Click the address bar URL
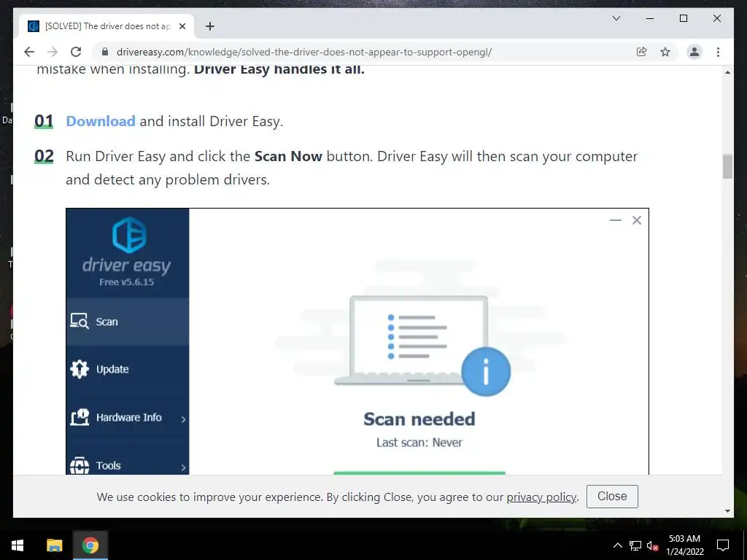Viewport: 747px width, 560px height. click(x=304, y=52)
